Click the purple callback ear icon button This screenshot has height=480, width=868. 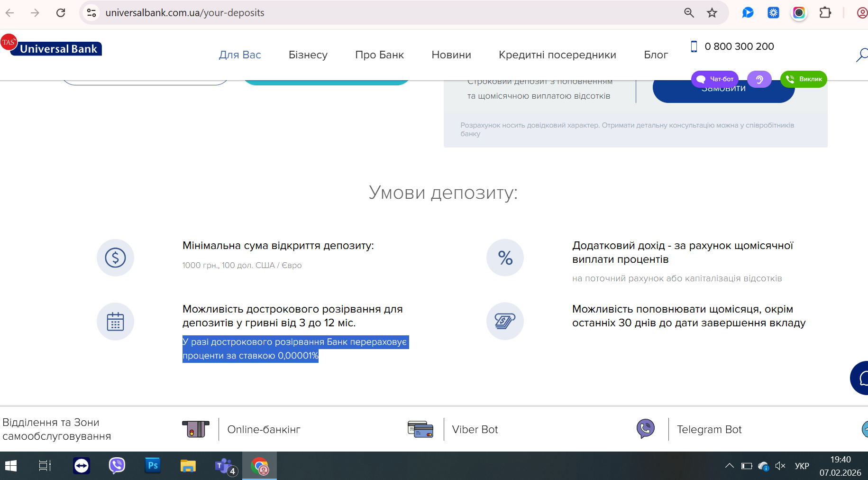point(759,79)
